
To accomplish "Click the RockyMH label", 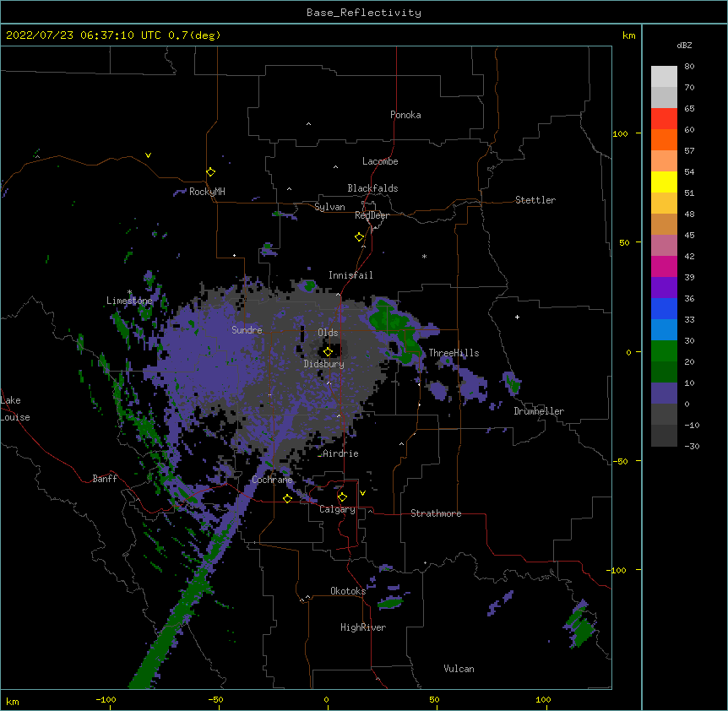I will coord(207,192).
